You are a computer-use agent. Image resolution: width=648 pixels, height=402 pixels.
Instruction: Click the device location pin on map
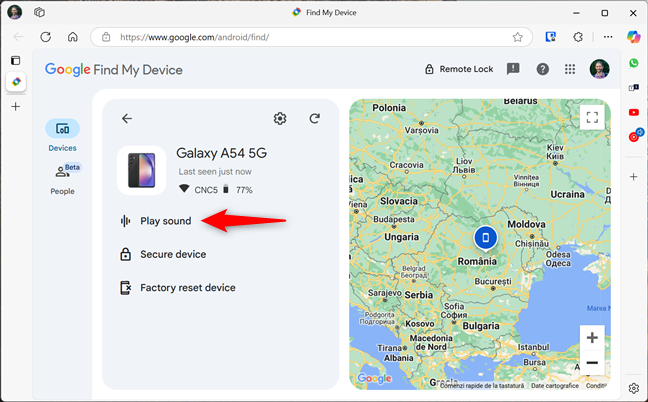tap(486, 238)
